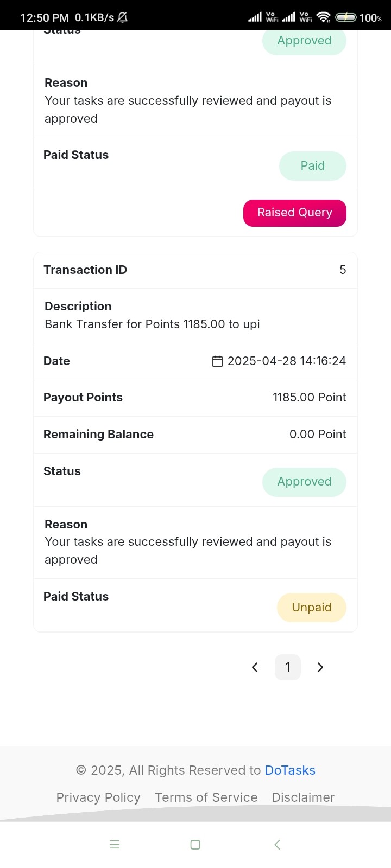This screenshot has height=868, width=391.
Task: Tap the Raised Query button
Action: tap(295, 213)
